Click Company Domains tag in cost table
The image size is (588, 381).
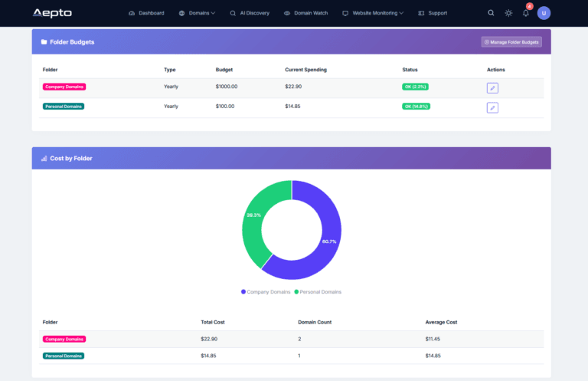[64, 339]
